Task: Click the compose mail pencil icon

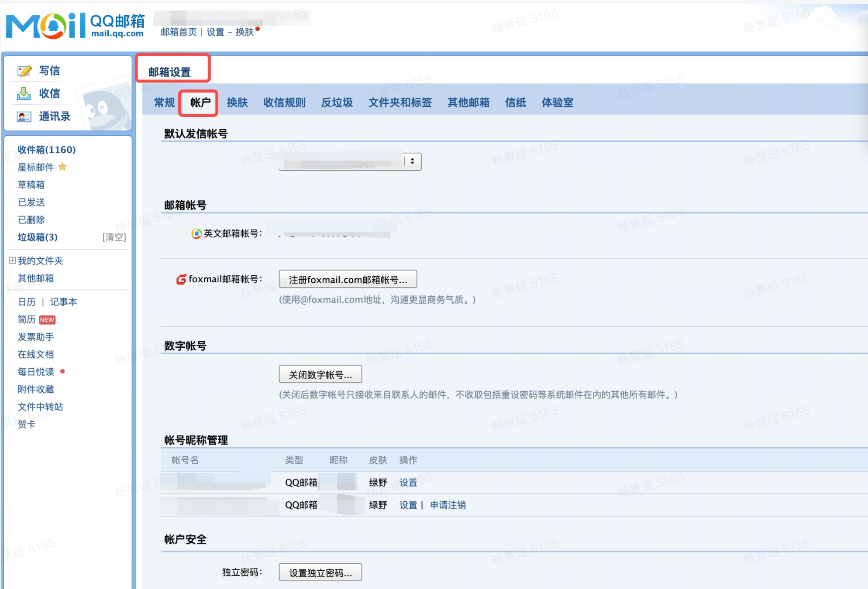Action: 24,71
